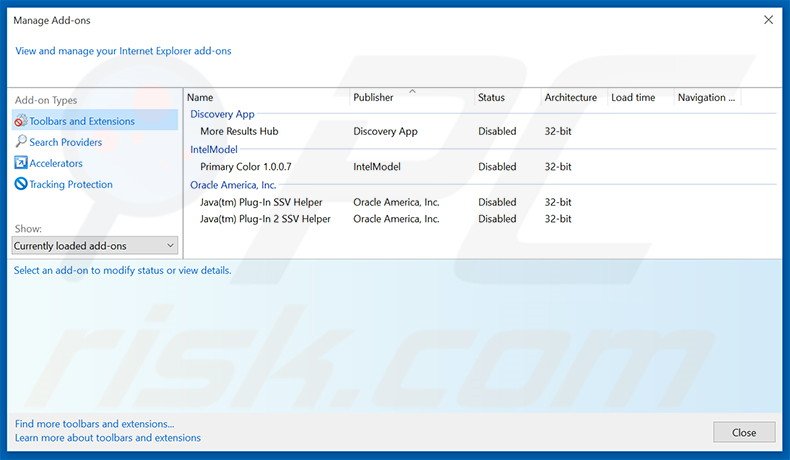Viewport: 790px width, 460px height.
Task: Click Oracle publisher of Java Plug-In SSV Helper
Action: (x=396, y=202)
